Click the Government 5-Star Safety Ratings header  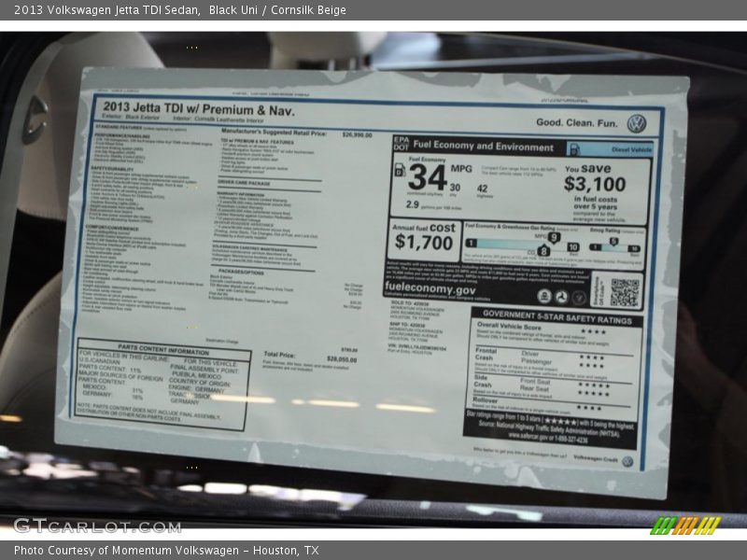[x=557, y=317]
